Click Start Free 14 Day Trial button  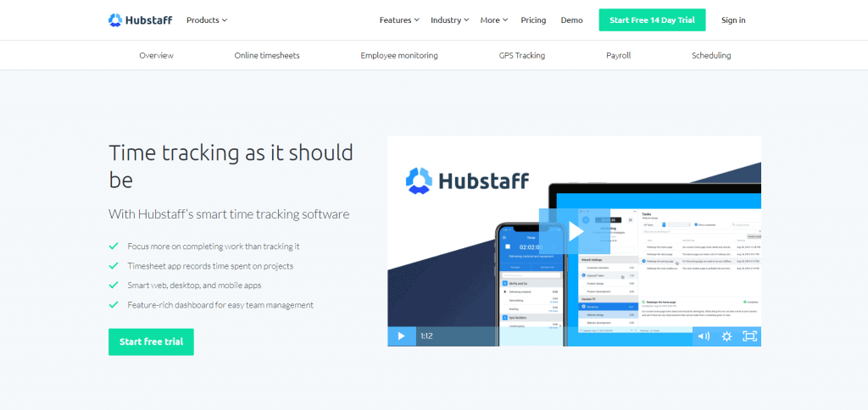[652, 20]
